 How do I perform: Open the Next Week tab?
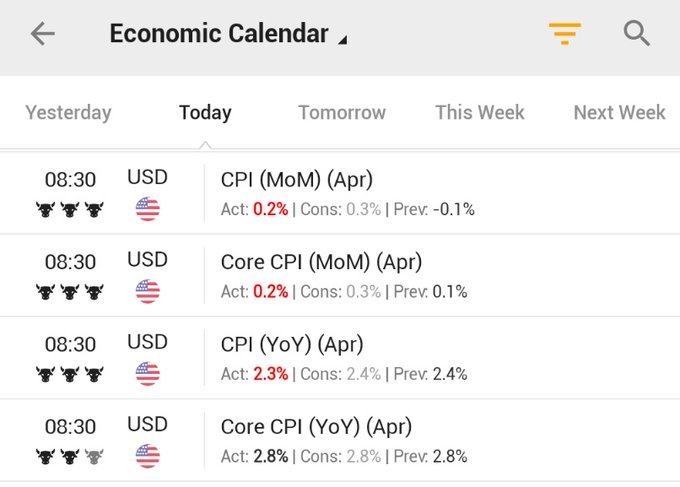[x=619, y=113]
